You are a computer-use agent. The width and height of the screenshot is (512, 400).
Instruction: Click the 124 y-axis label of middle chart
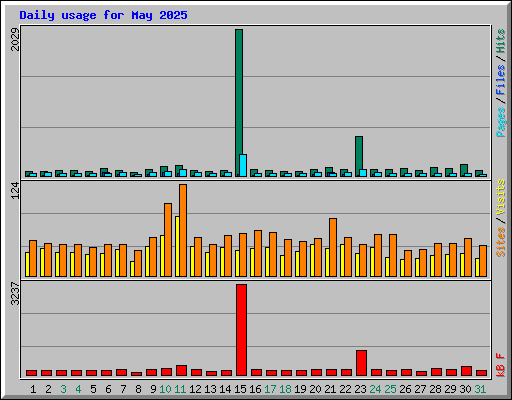(x=15, y=191)
